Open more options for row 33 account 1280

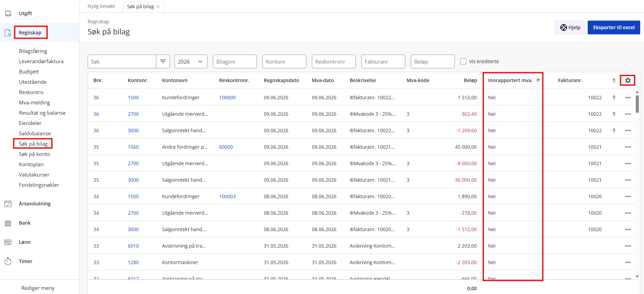pos(628,262)
